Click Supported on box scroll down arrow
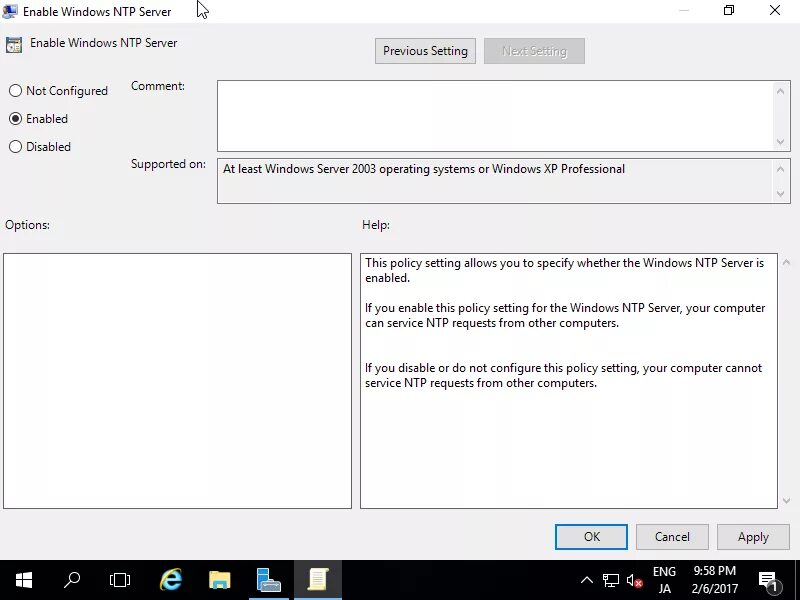This screenshot has width=800, height=600. click(780, 193)
